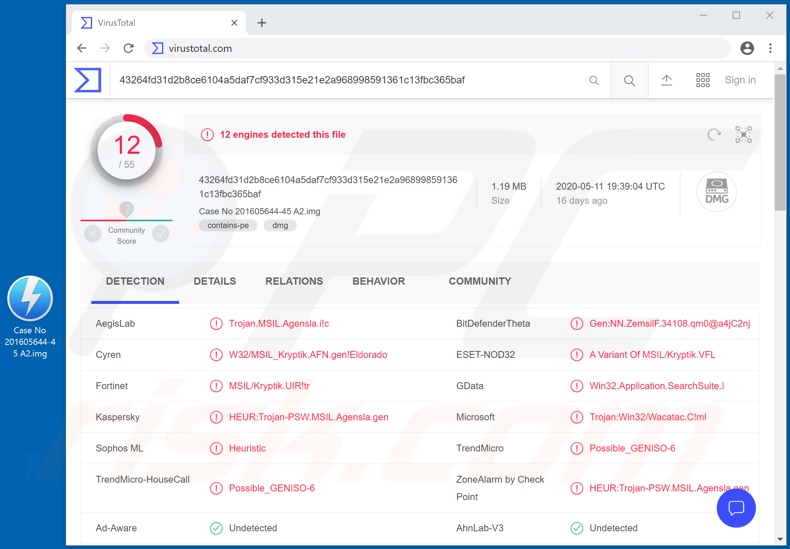The width and height of the screenshot is (790, 549).
Task: Click the site icon beside virustotal.com in the address bar
Action: (158, 48)
